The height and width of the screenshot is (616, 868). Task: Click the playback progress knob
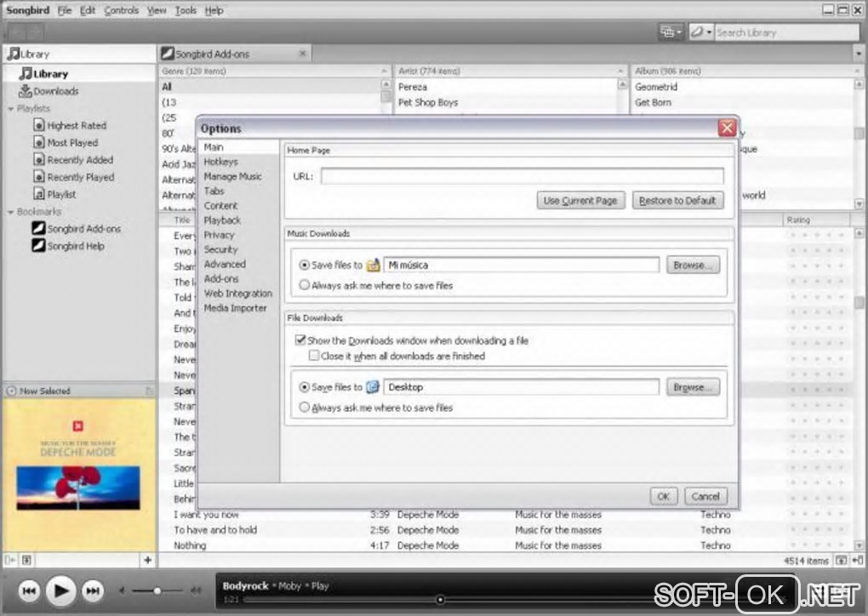pyautogui.click(x=440, y=600)
